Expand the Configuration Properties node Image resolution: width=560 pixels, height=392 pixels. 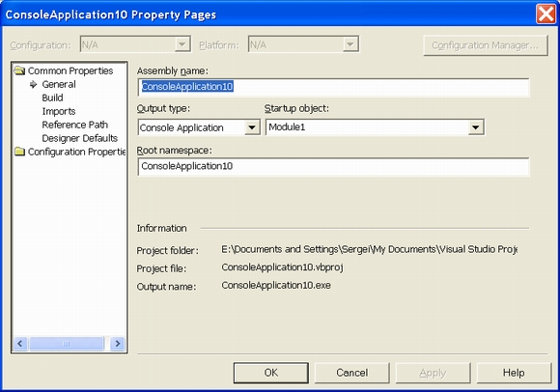pyautogui.click(x=77, y=152)
